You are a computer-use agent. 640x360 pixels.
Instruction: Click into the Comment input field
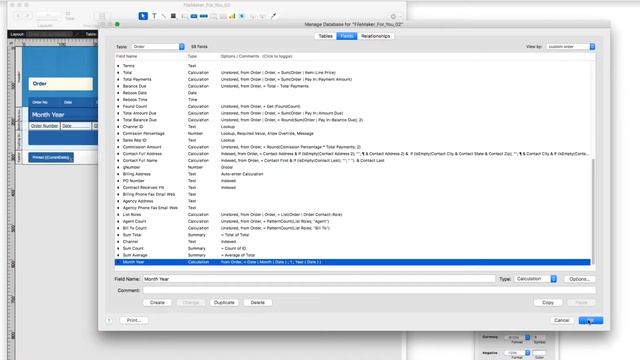click(x=369, y=290)
